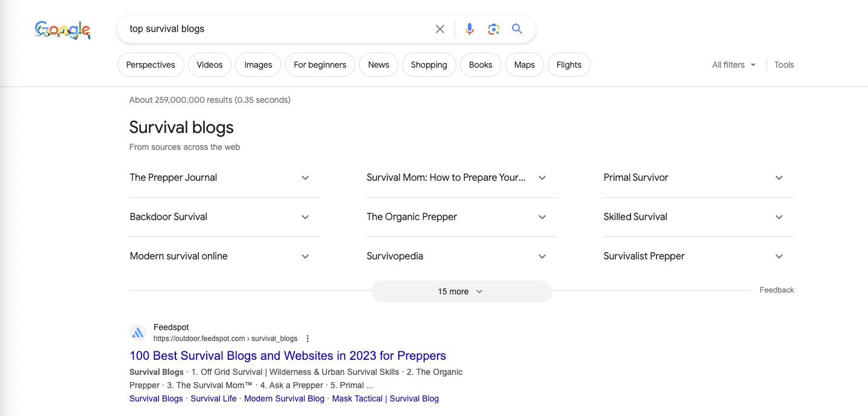
Task: Send Feedback on survival blogs panel
Action: point(777,290)
